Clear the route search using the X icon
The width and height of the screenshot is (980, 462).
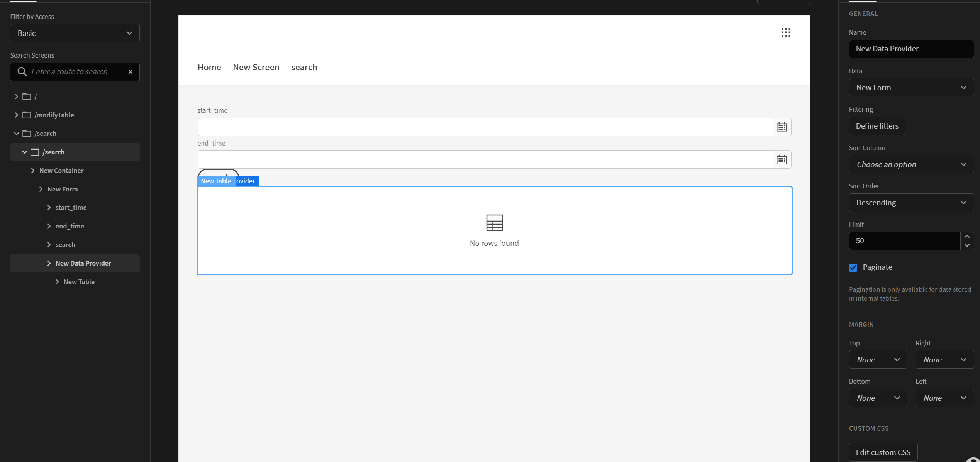pos(130,72)
